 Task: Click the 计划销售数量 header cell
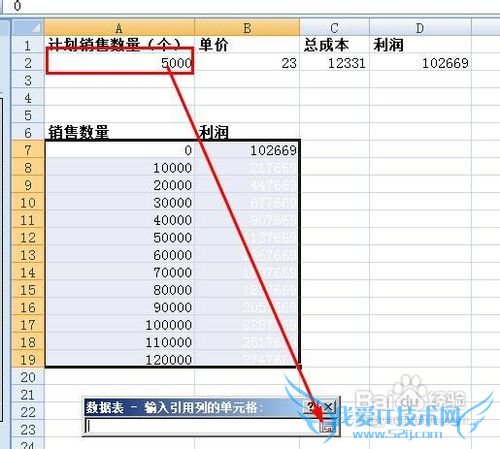coord(119,45)
